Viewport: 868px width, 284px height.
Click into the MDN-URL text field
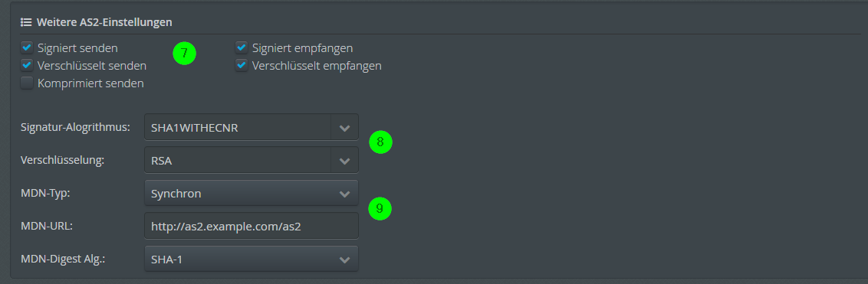[x=252, y=226]
